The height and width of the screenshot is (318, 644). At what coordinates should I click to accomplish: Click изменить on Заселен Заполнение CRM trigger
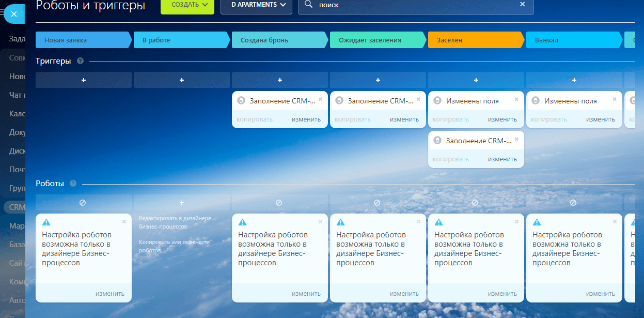(502, 159)
